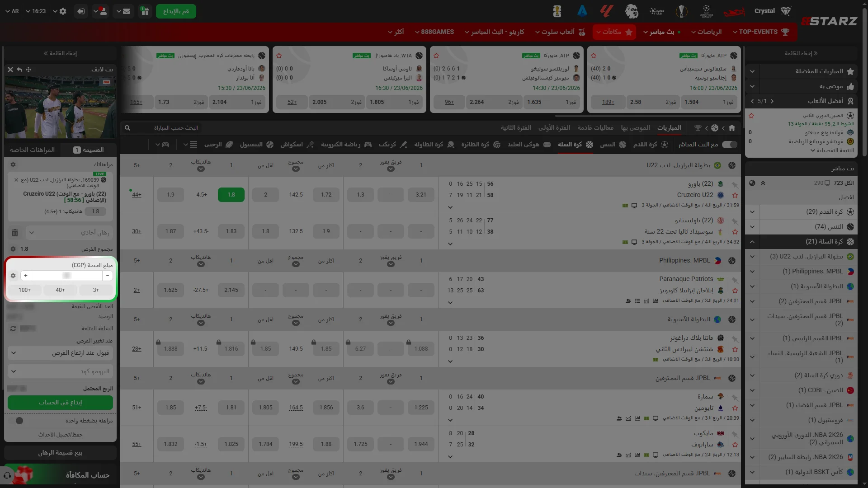This screenshot has height=488, width=868.
Task: Click the home icon in breadcrumb
Action: click(732, 128)
